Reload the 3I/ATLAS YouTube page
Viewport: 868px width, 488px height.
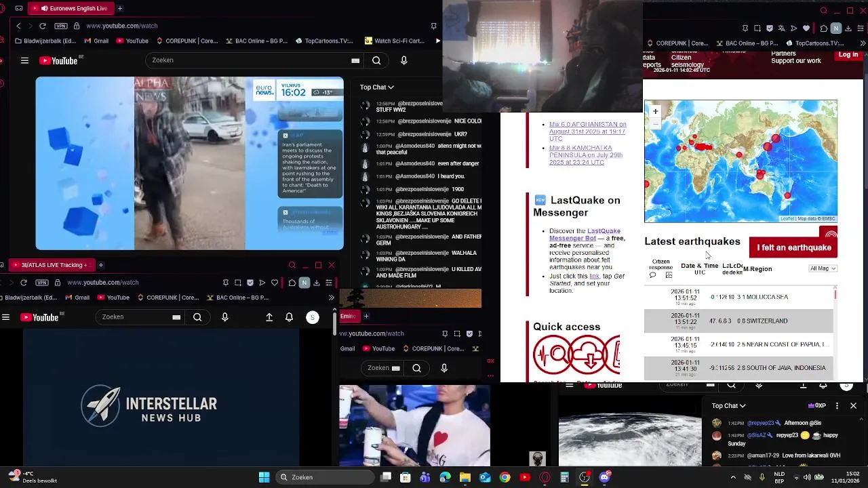point(24,282)
